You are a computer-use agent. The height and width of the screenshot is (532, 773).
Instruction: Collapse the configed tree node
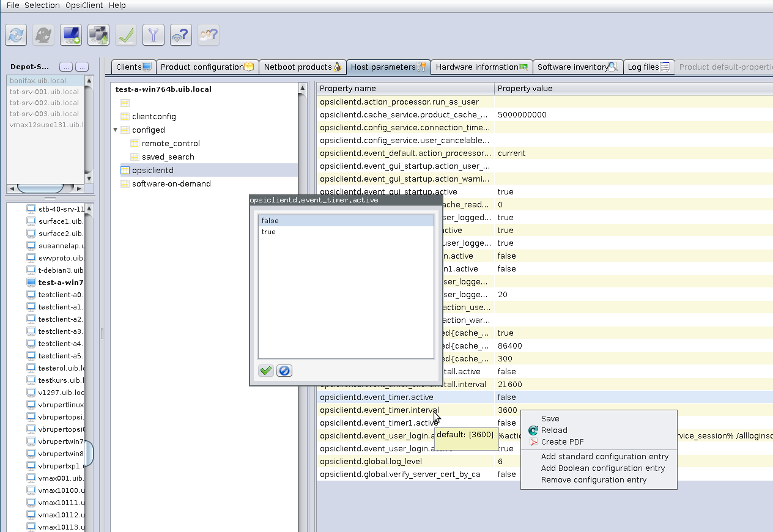tap(116, 130)
